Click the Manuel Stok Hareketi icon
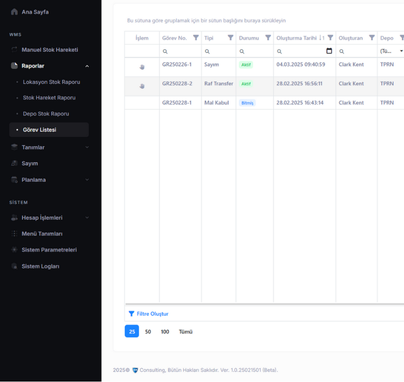This screenshot has height=382, width=404. click(14, 50)
